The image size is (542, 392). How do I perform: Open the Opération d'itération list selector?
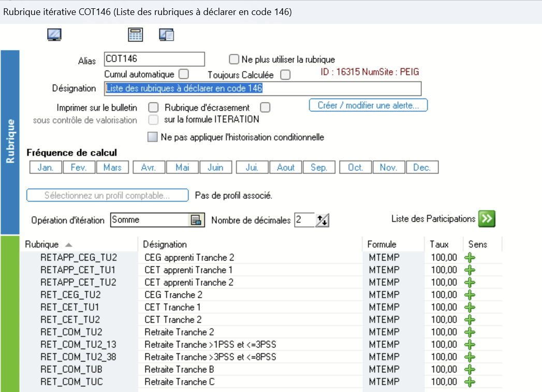point(196,220)
